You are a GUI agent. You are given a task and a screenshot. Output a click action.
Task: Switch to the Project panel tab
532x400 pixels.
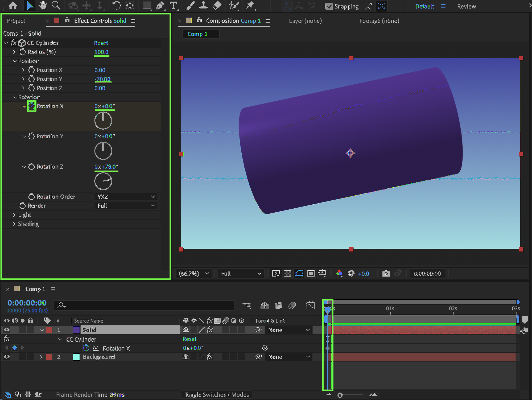pyautogui.click(x=16, y=21)
